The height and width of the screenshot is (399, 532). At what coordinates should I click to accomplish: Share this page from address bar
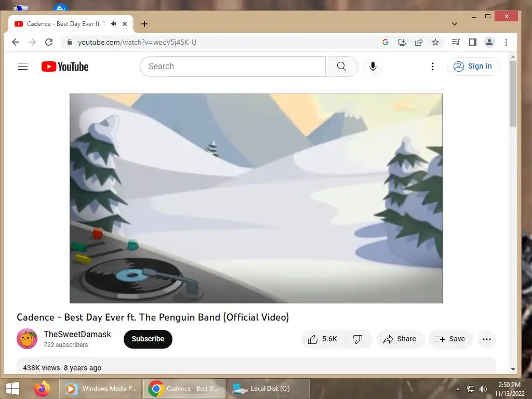pos(419,42)
